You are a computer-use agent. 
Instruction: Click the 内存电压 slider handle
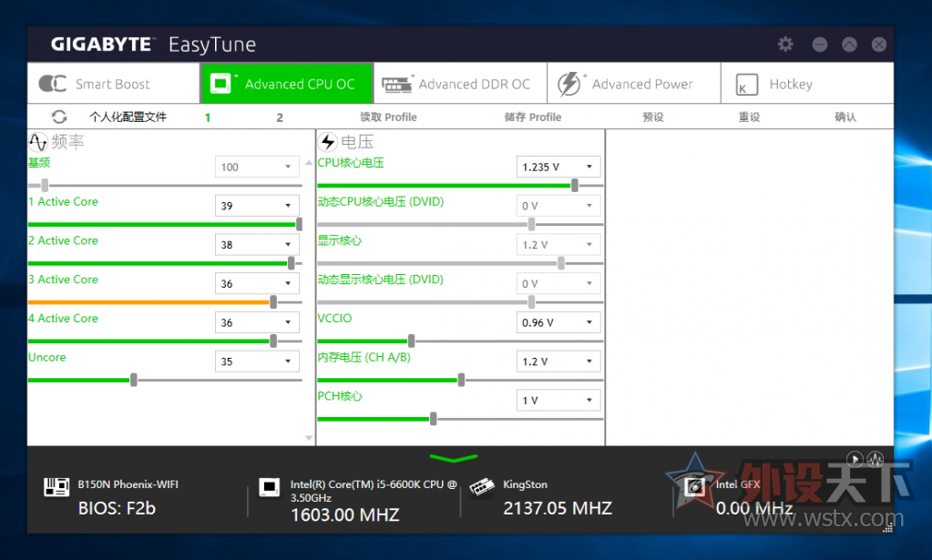(461, 380)
